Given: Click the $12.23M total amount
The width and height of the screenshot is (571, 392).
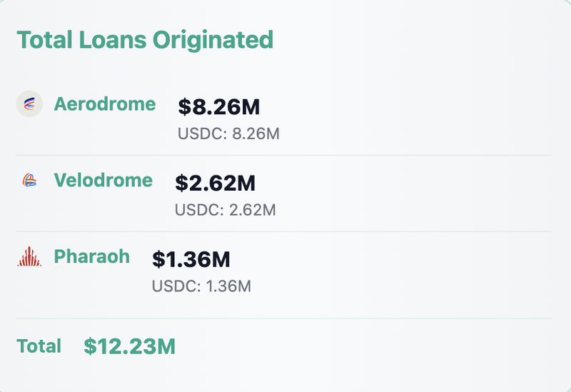Looking at the screenshot, I should pos(129,346).
